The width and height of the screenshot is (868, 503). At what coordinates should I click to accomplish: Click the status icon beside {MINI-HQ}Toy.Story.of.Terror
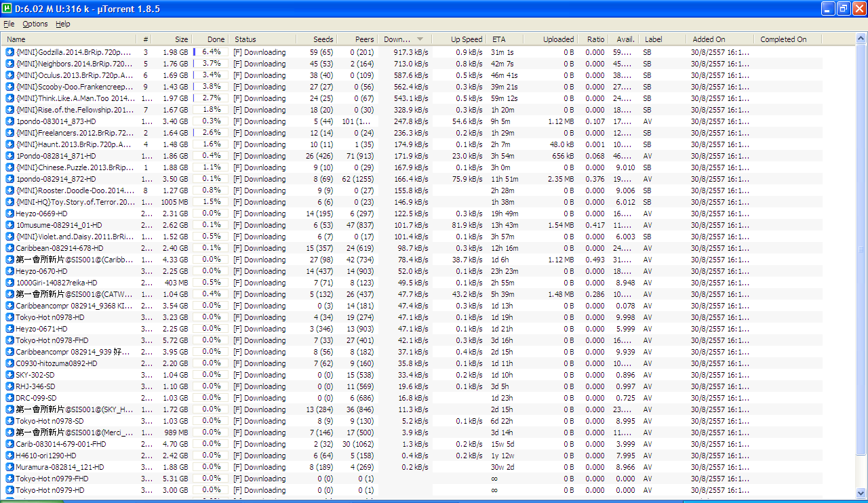coord(10,202)
